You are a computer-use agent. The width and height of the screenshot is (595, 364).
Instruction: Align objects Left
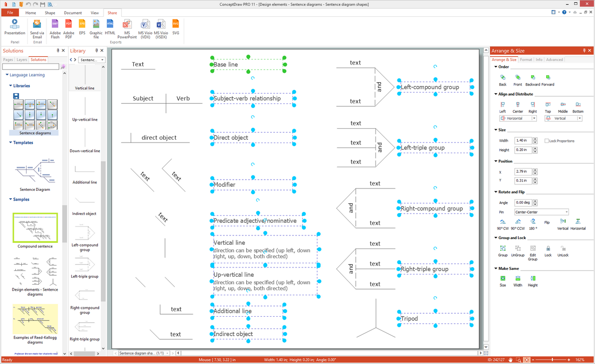pos(502,107)
